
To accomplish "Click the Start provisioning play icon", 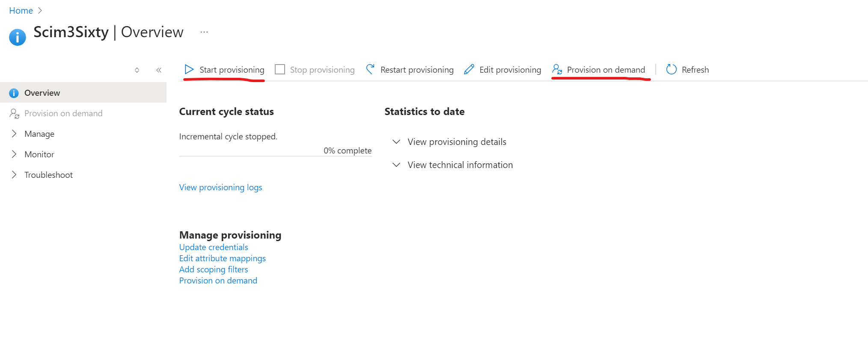I will tap(189, 69).
